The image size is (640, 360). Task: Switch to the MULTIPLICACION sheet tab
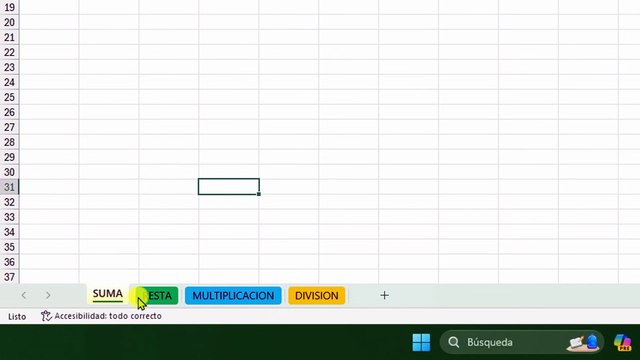233,296
